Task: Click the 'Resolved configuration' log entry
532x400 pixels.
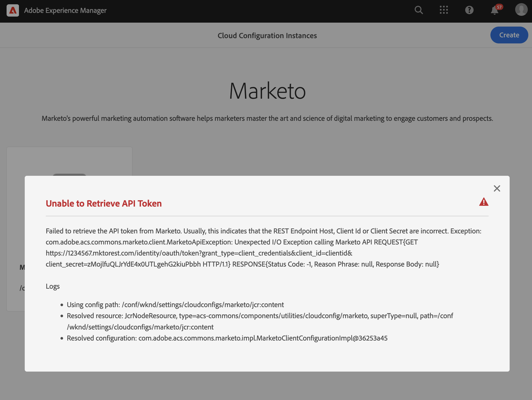Action: [x=227, y=338]
